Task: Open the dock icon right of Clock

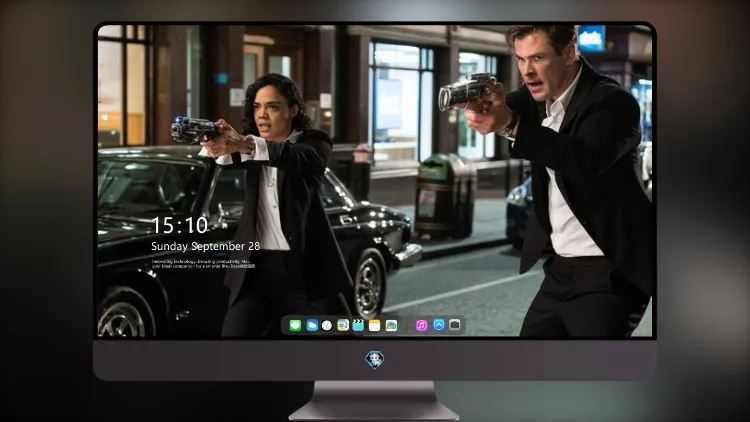Action: [x=343, y=326]
